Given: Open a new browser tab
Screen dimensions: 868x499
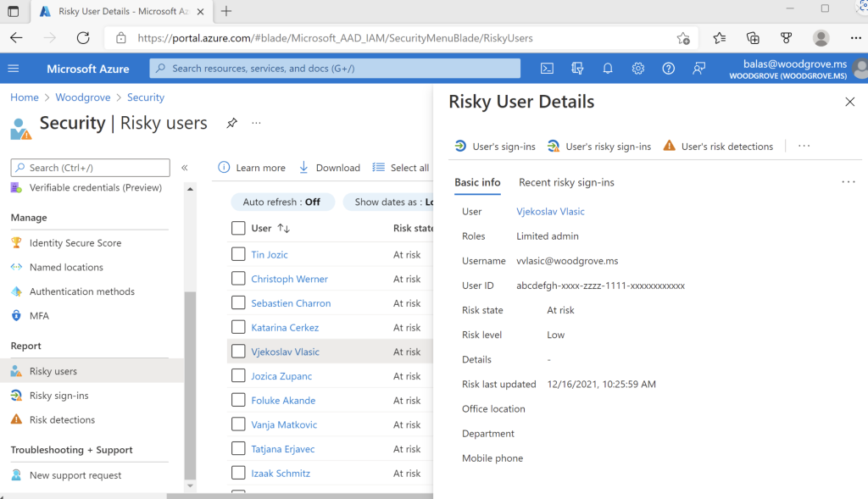Looking at the screenshot, I should 225,11.
